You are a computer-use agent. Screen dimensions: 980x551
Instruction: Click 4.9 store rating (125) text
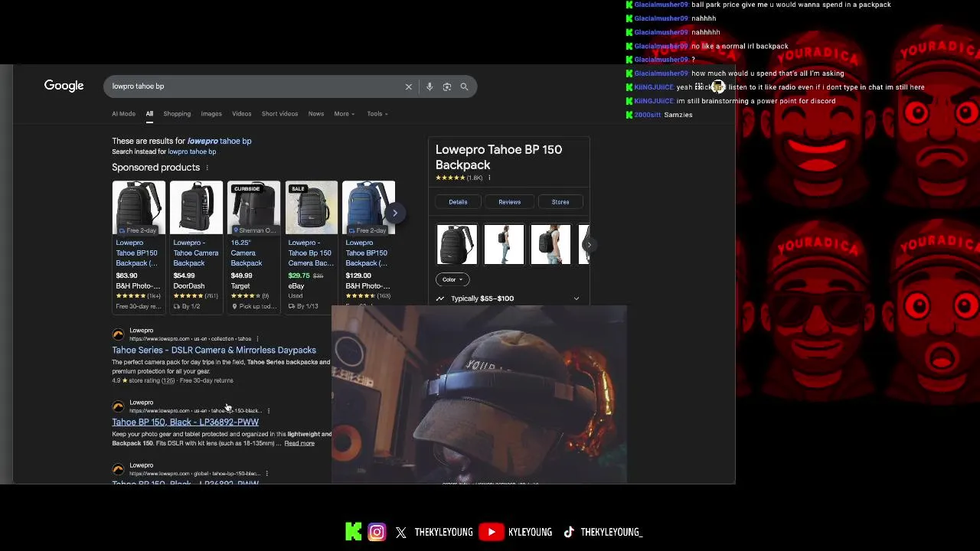pyautogui.click(x=144, y=380)
